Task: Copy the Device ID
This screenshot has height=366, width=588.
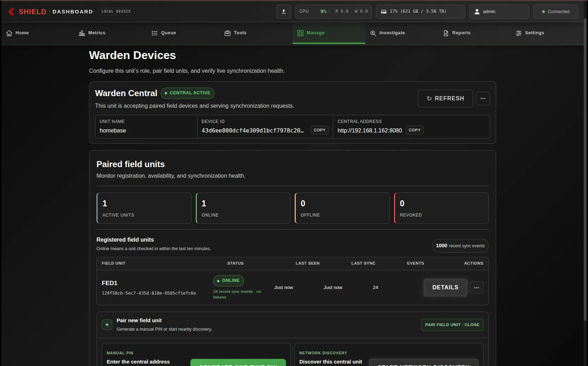Action: (x=320, y=130)
